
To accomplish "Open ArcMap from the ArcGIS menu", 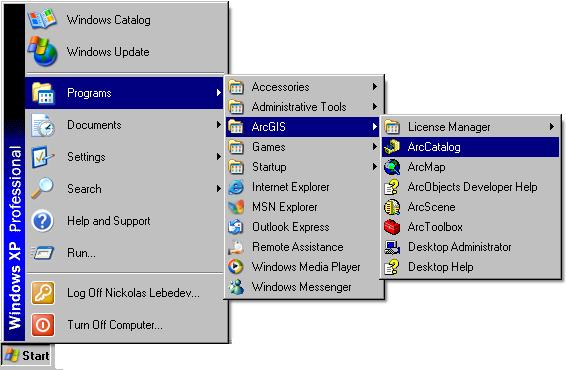I will [470, 167].
